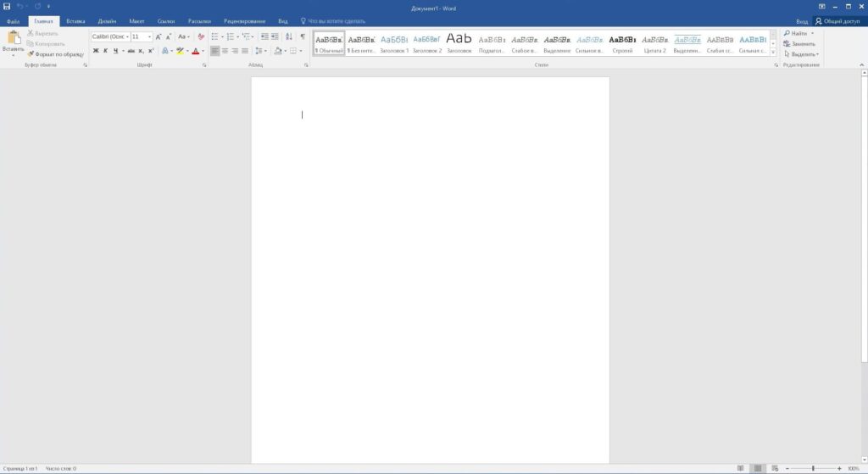Open the font size dropdown
This screenshot has width=868, height=474.
[x=150, y=36]
